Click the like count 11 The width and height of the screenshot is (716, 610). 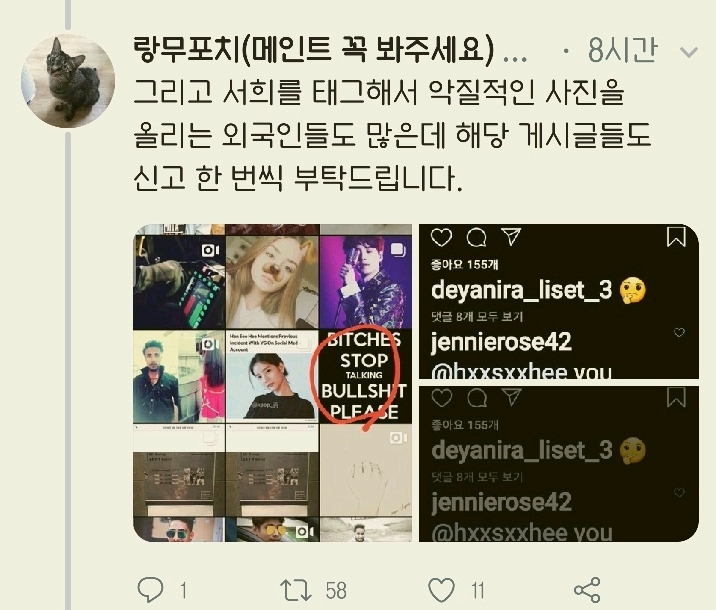tap(478, 591)
